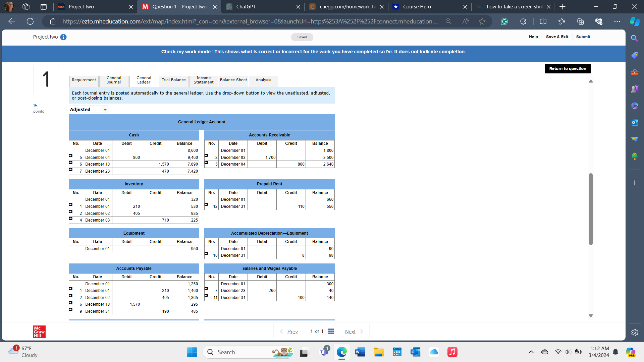Image resolution: width=644 pixels, height=362 pixels.
Task: Click the split screen icon
Action: (x=543, y=21)
